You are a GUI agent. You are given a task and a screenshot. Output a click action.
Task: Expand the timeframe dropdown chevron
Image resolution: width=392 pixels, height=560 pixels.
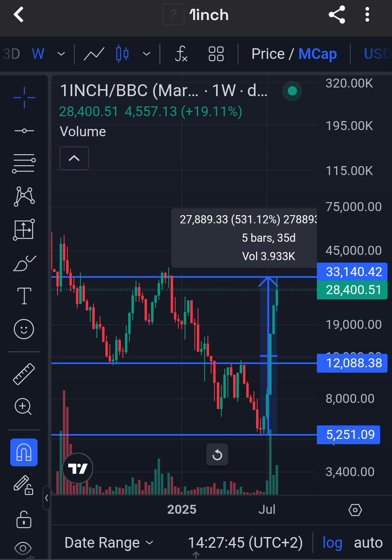(x=61, y=54)
